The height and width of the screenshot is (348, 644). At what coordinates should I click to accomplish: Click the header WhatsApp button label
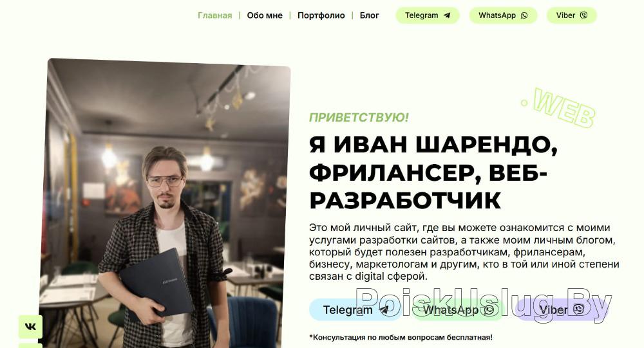point(497,15)
